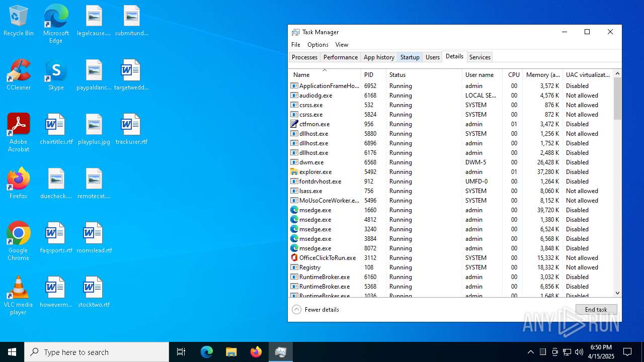The image size is (644, 362).
Task: Open the network icon in system tray
Action: tap(567, 352)
